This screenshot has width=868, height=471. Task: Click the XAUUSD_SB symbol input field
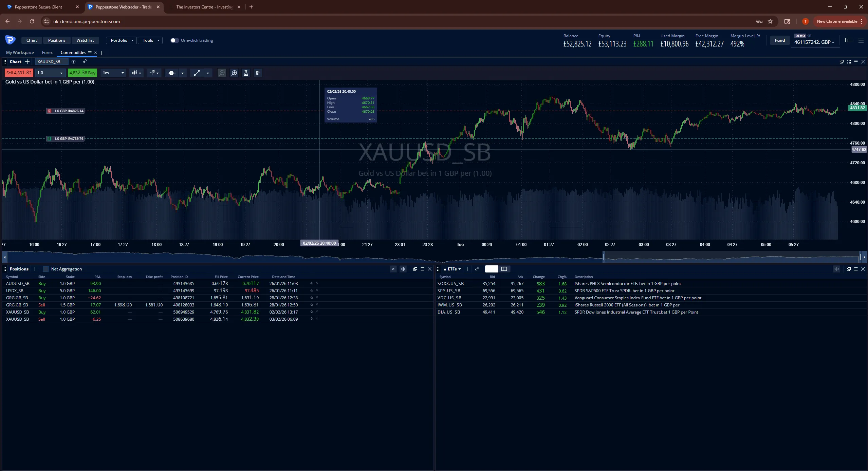pos(52,62)
